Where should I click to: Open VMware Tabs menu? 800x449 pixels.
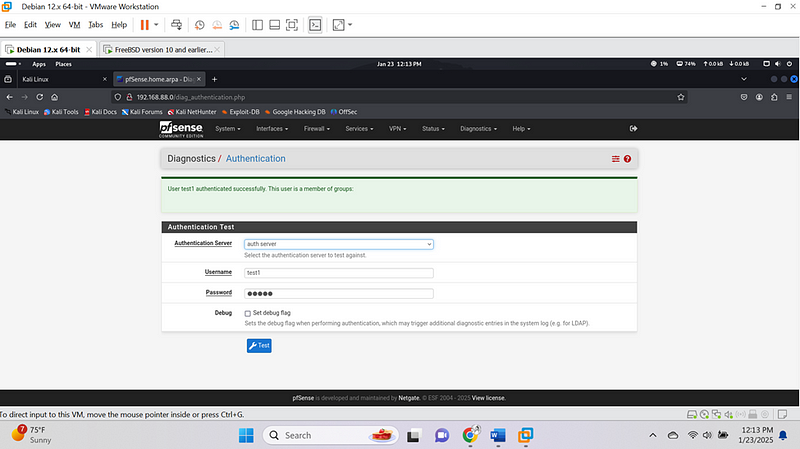tap(95, 24)
